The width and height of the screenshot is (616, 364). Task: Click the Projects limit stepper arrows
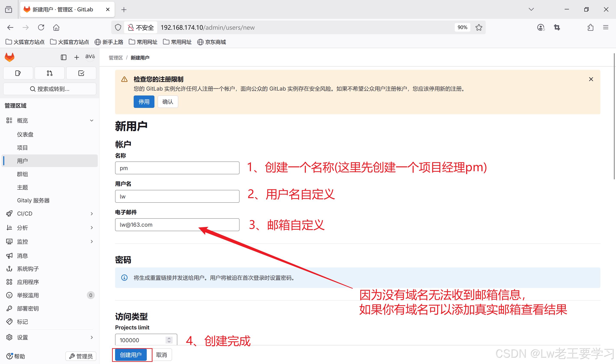(x=169, y=340)
